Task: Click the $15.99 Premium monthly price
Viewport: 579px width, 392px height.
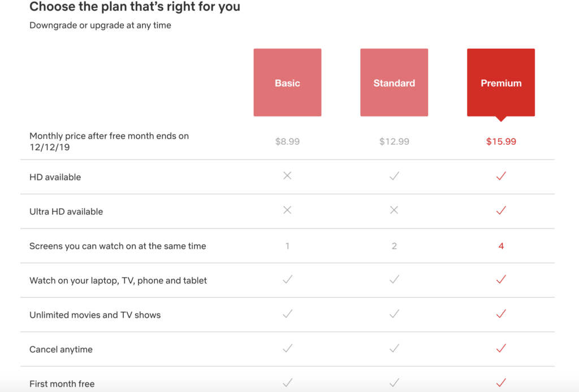Action: tap(501, 141)
